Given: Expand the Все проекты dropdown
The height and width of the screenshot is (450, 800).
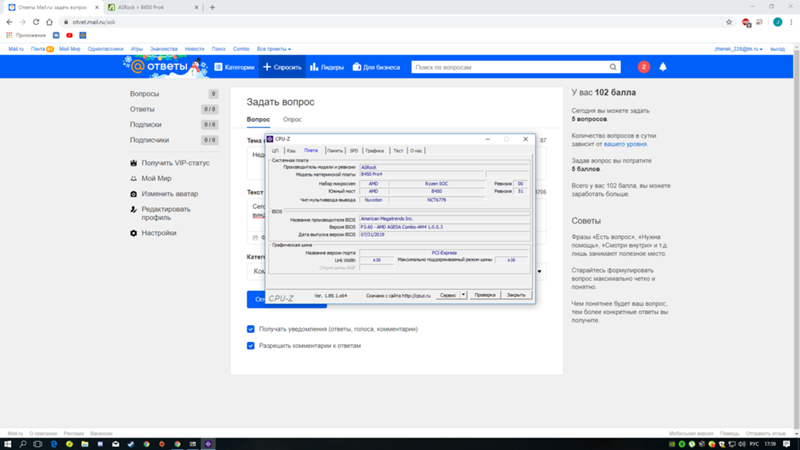Looking at the screenshot, I should coord(274,49).
